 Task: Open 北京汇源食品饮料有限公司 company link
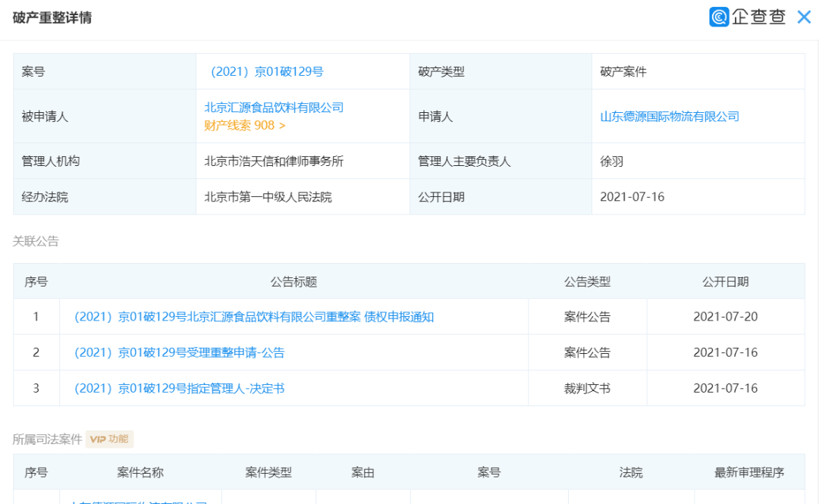(x=274, y=108)
